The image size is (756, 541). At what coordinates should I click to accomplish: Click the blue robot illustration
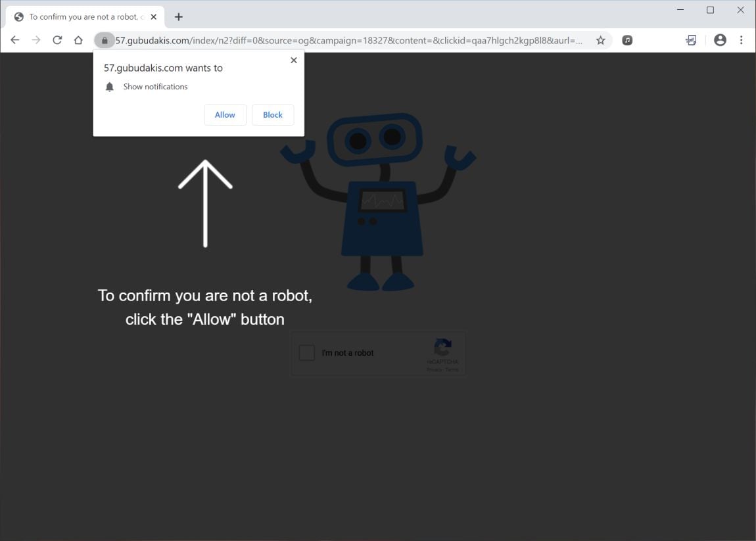pyautogui.click(x=378, y=202)
